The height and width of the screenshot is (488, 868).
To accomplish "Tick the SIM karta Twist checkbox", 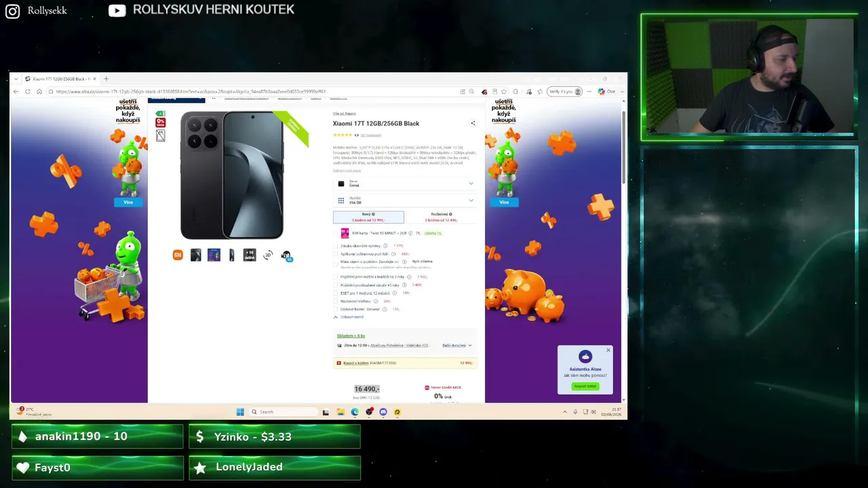I will click(x=336, y=233).
